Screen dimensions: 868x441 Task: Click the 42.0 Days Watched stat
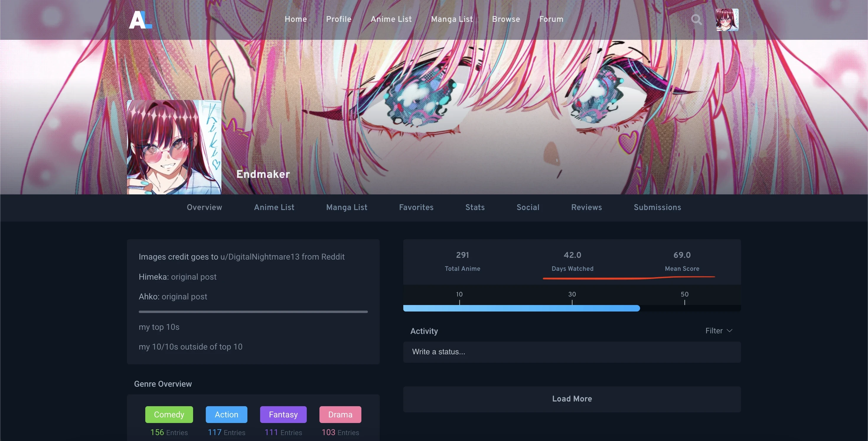(x=572, y=261)
